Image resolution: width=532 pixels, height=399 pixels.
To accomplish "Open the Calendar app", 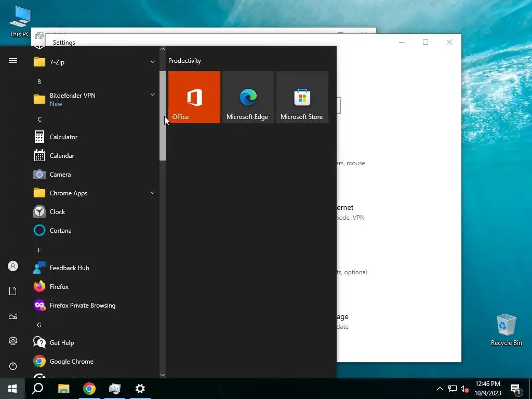I will (x=95, y=156).
